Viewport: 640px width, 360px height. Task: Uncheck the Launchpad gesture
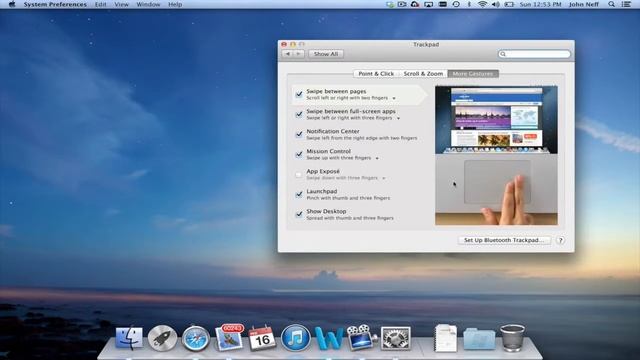(x=299, y=194)
